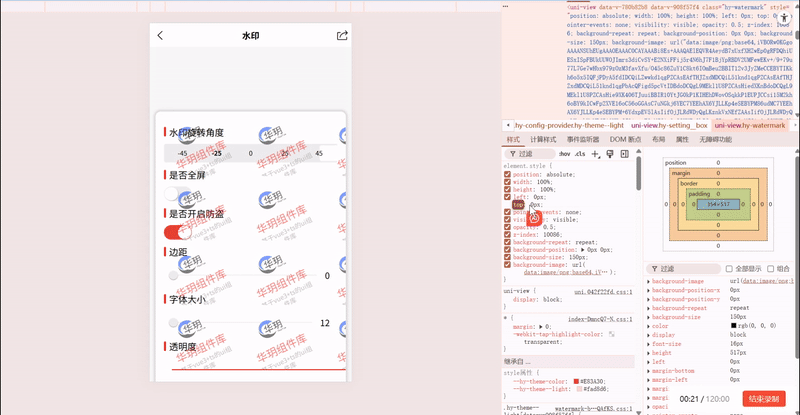Open the DOM 断点 tab

pos(626,139)
